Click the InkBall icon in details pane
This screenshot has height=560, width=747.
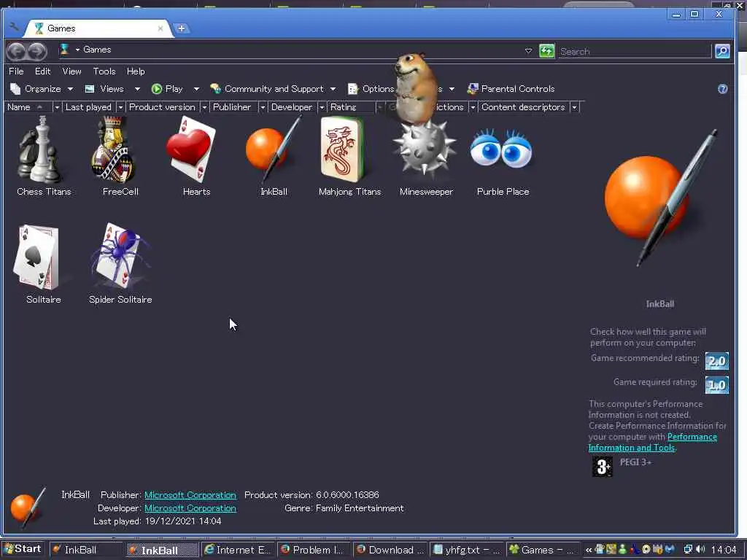click(x=28, y=507)
